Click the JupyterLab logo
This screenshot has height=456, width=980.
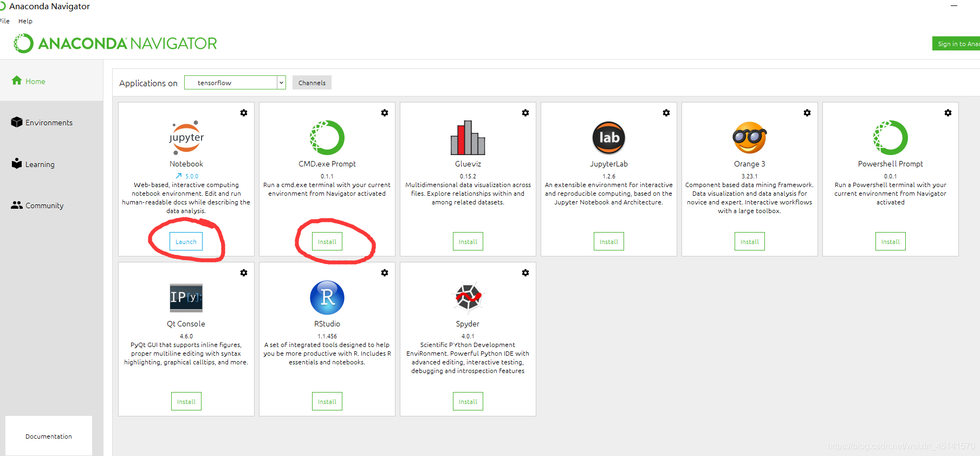pos(609,138)
